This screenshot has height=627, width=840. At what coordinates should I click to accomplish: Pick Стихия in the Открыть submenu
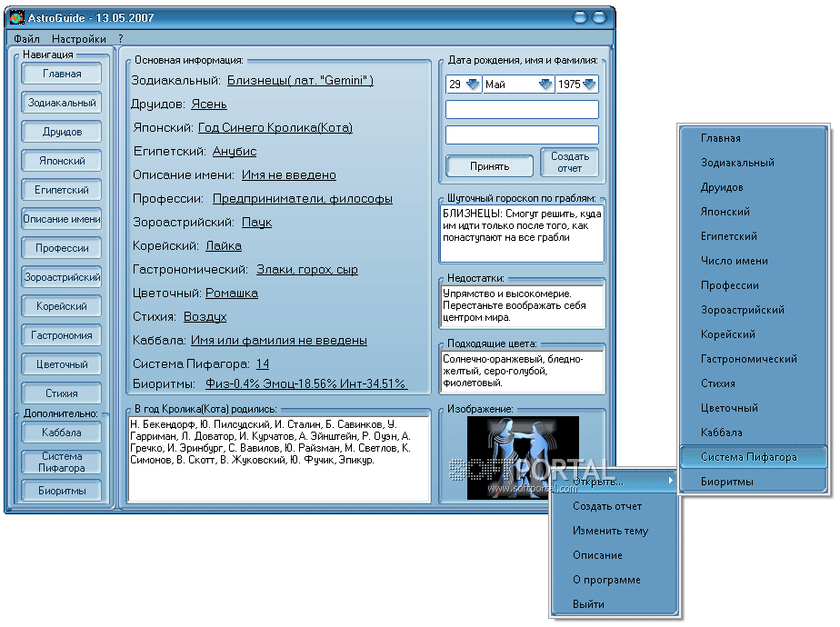click(754, 383)
